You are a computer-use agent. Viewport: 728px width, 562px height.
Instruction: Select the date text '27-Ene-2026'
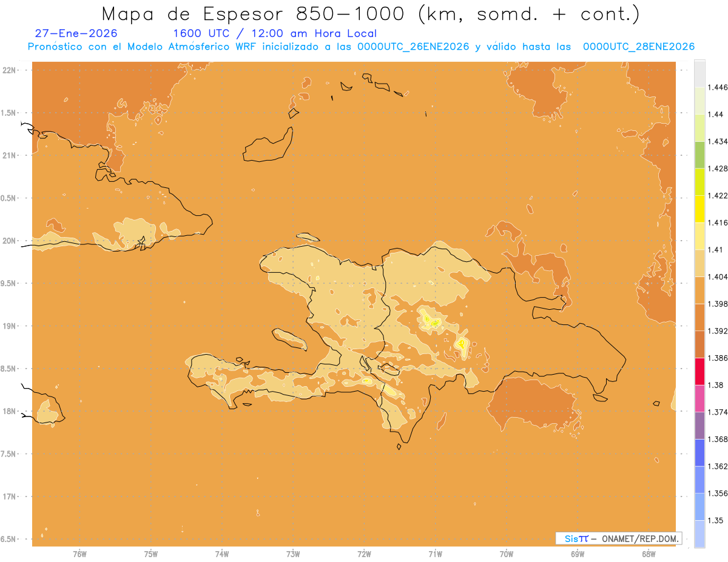(x=76, y=33)
